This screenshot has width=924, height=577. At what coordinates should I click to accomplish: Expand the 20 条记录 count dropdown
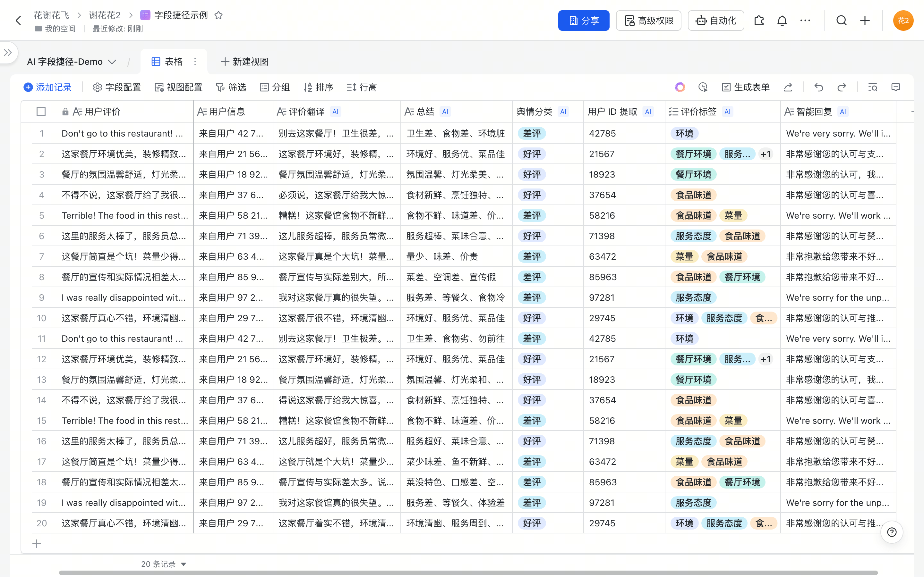[183, 564]
